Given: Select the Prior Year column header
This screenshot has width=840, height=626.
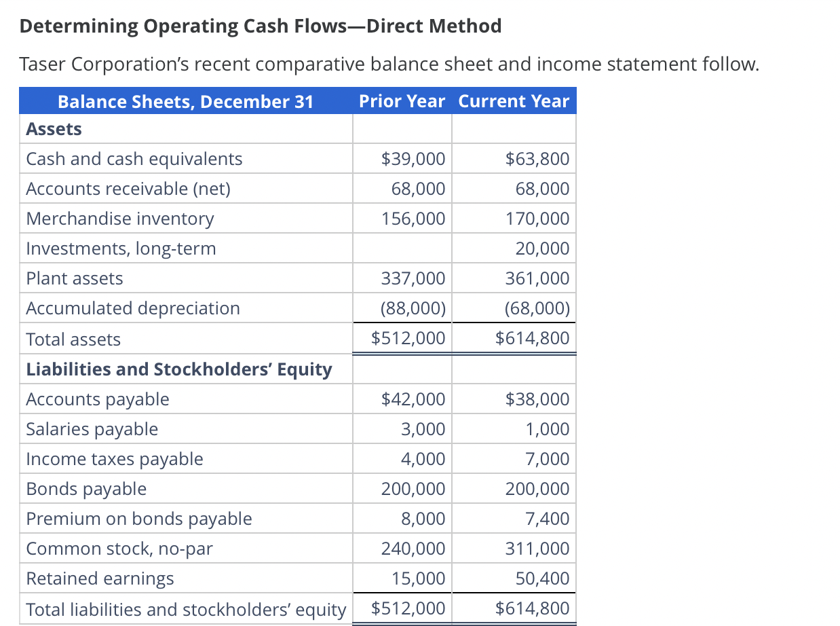Looking at the screenshot, I should [402, 100].
